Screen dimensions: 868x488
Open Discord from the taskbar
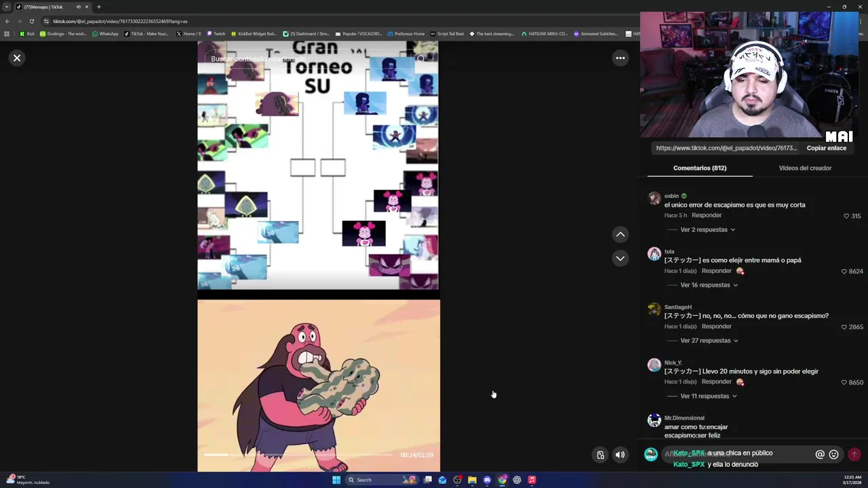click(x=487, y=480)
